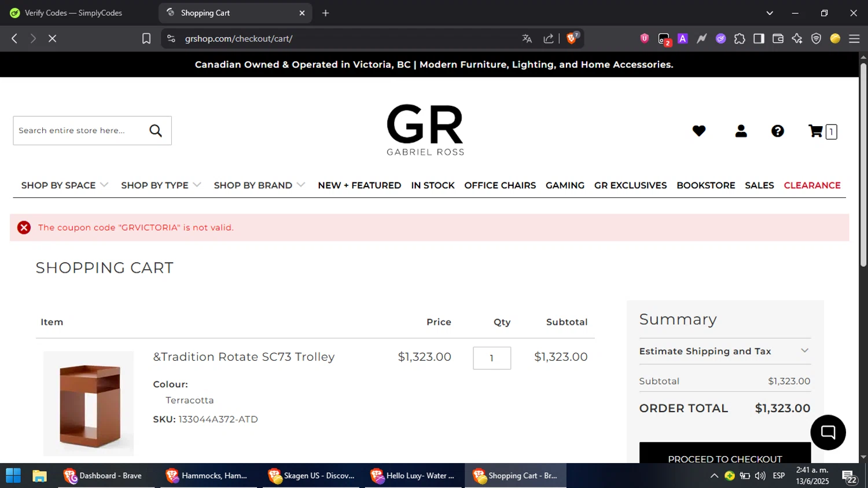Open &Tradition Rotate SC73 Trolley link
The height and width of the screenshot is (488, 868).
pyautogui.click(x=244, y=357)
